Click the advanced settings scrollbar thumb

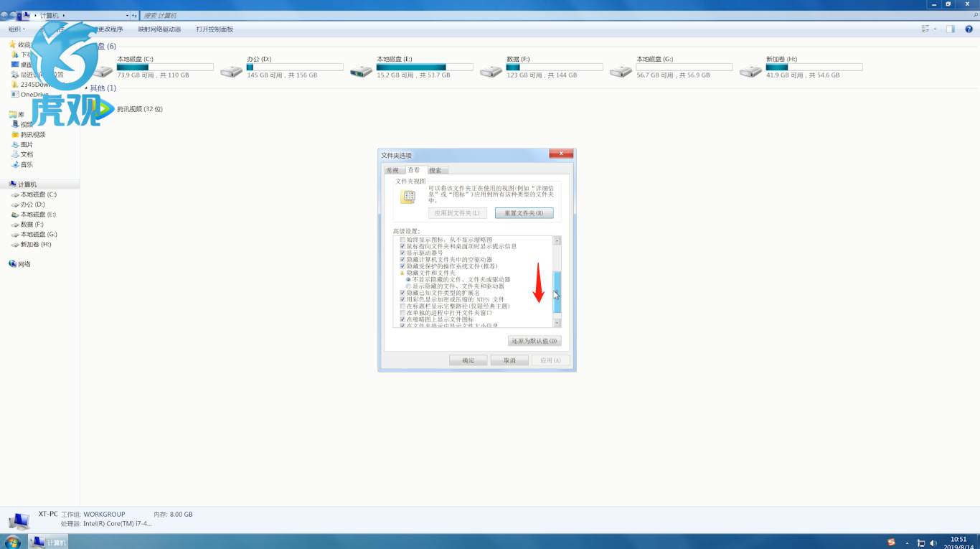point(557,292)
